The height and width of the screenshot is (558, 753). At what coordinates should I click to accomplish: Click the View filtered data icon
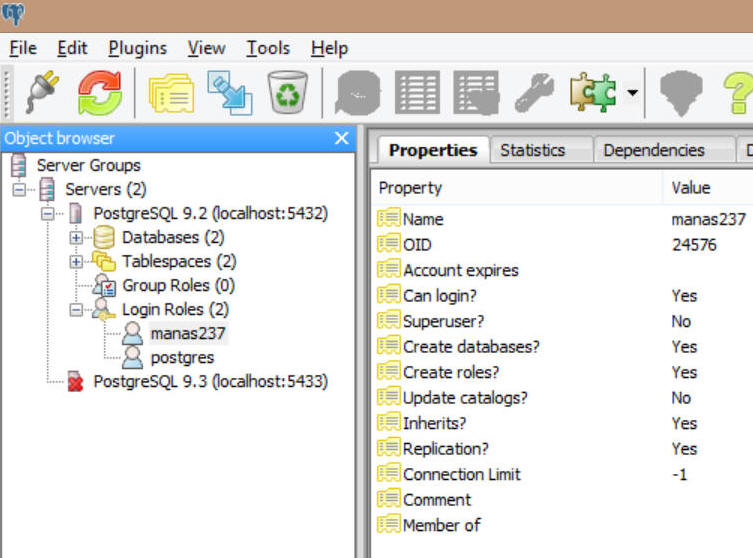tap(475, 93)
